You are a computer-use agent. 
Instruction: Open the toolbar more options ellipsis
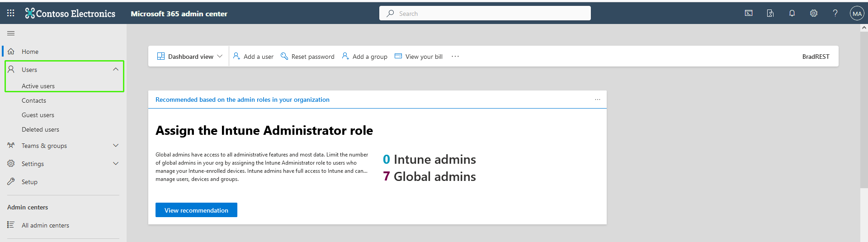coord(455,56)
